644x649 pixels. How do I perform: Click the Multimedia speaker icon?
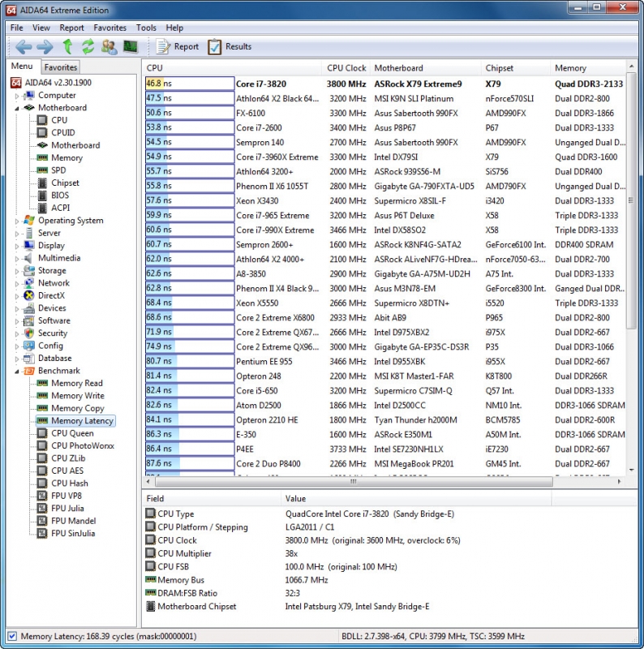(x=28, y=258)
